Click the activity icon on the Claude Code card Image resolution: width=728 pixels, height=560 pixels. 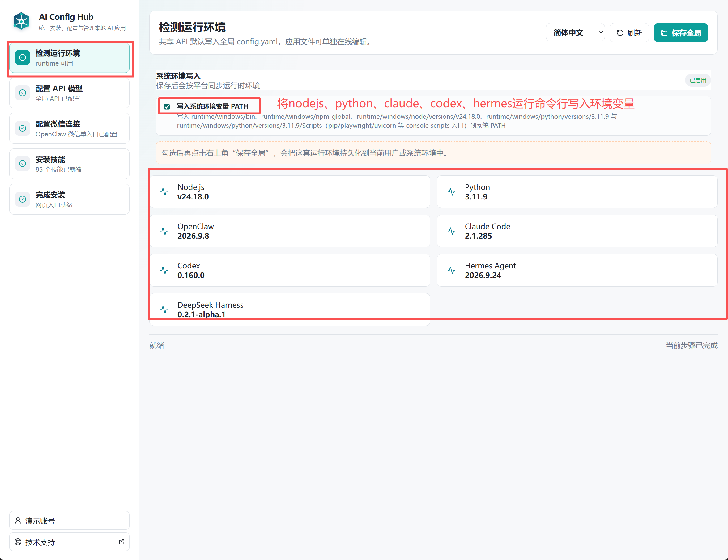(451, 231)
